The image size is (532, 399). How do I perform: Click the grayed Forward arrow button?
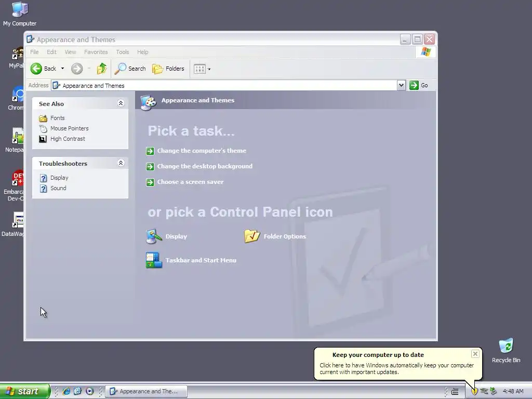click(77, 69)
